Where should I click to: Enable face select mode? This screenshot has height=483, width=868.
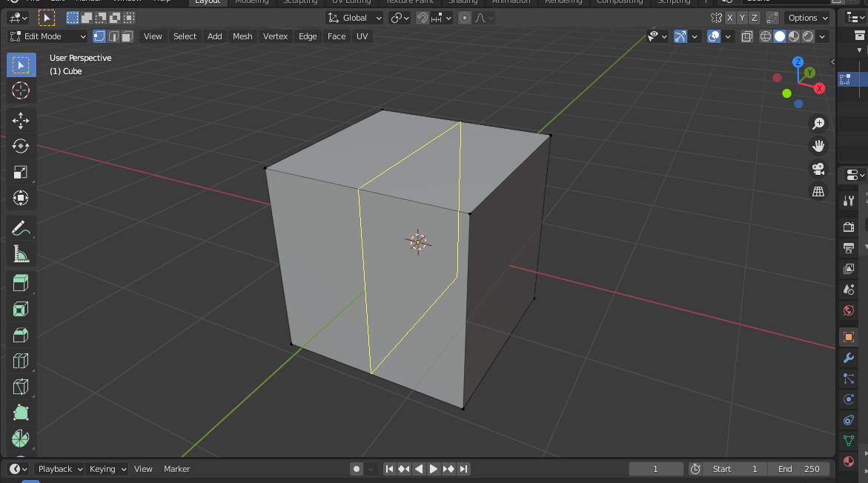pos(127,36)
